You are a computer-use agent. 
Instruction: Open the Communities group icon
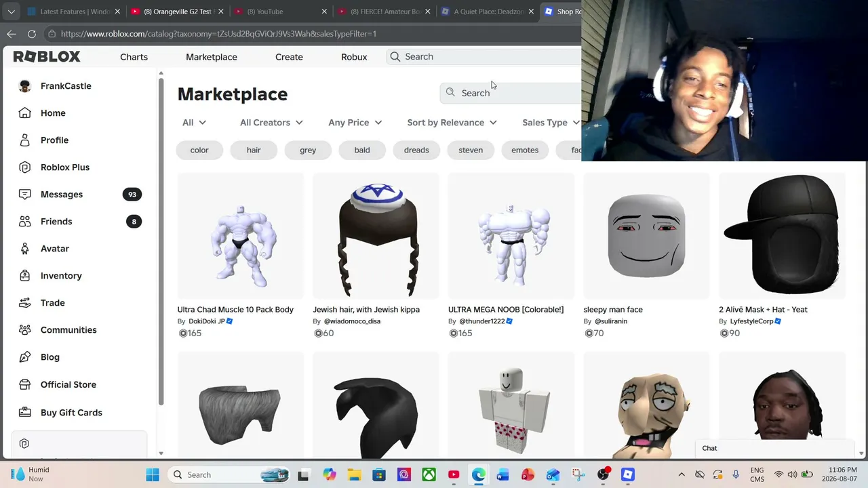[x=25, y=330]
